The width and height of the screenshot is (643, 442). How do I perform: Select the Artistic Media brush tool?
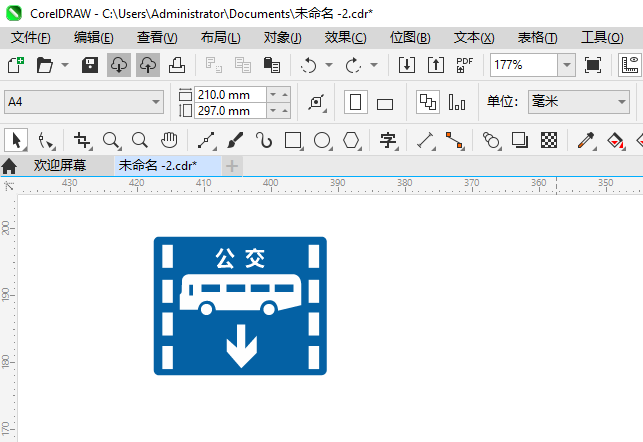[235, 140]
